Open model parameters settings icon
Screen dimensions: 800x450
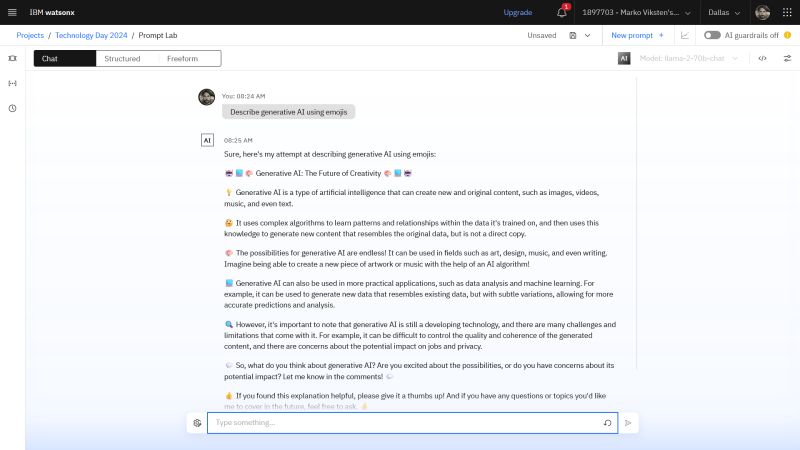pyautogui.click(x=787, y=58)
